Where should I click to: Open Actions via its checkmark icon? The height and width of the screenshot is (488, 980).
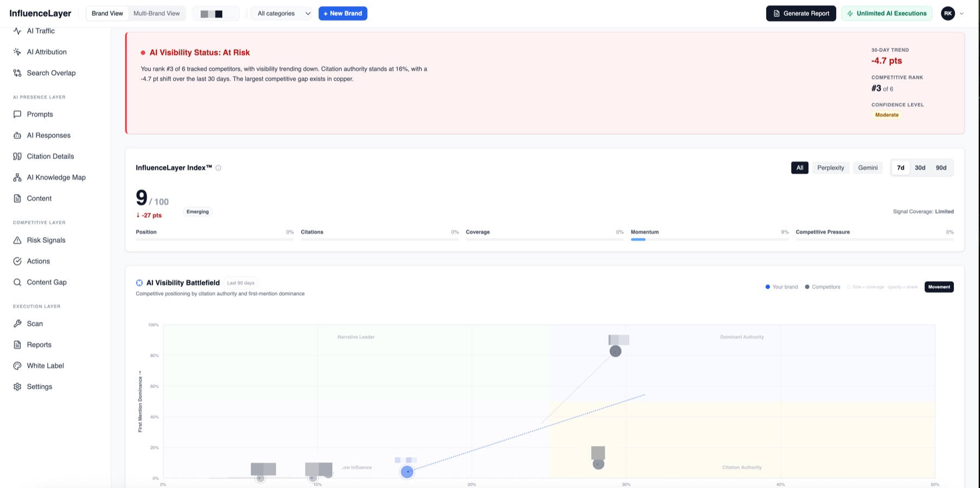click(x=17, y=261)
